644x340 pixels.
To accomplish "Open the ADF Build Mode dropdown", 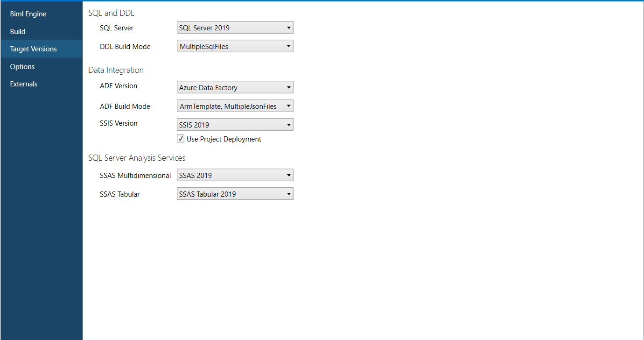I will tap(235, 106).
